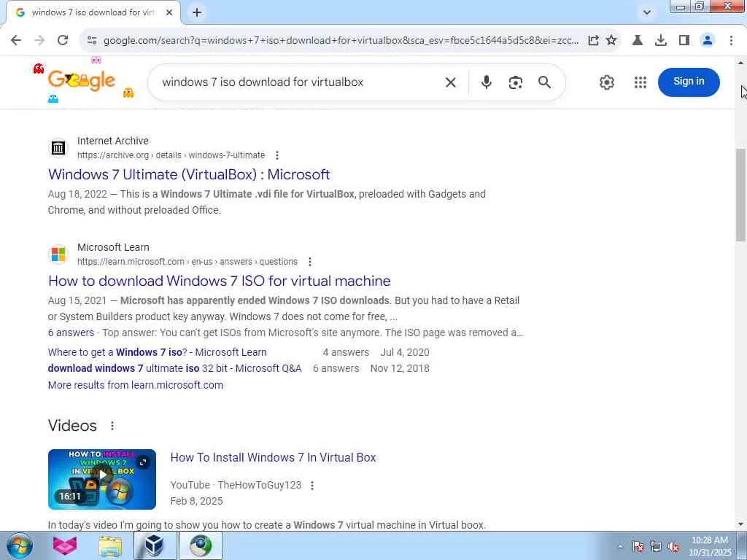Click the Microsoft Learn favicon
The width and height of the screenshot is (747, 560).
pos(58,254)
